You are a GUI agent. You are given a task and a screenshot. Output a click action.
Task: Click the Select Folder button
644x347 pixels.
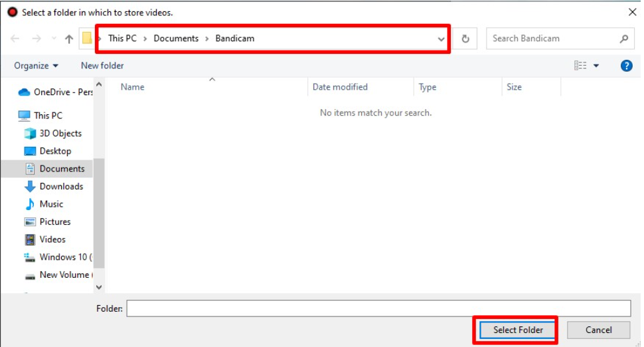517,330
